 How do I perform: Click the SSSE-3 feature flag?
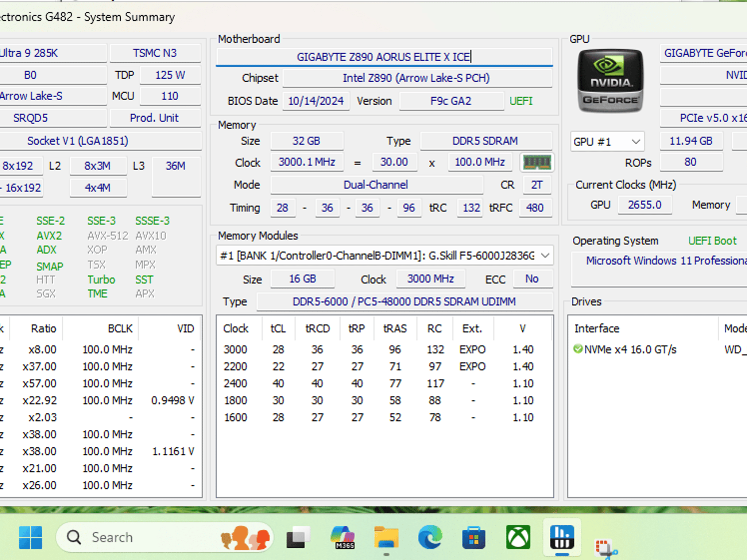click(152, 221)
